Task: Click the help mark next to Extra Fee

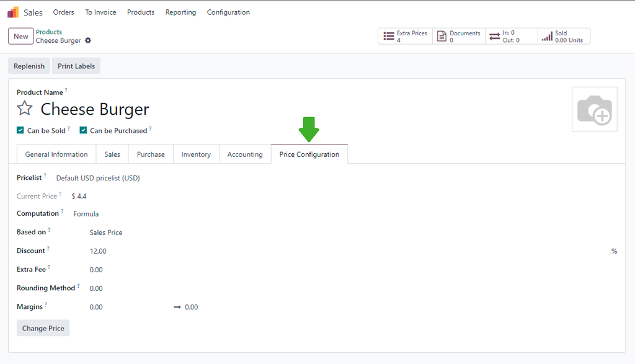Action: [49, 267]
